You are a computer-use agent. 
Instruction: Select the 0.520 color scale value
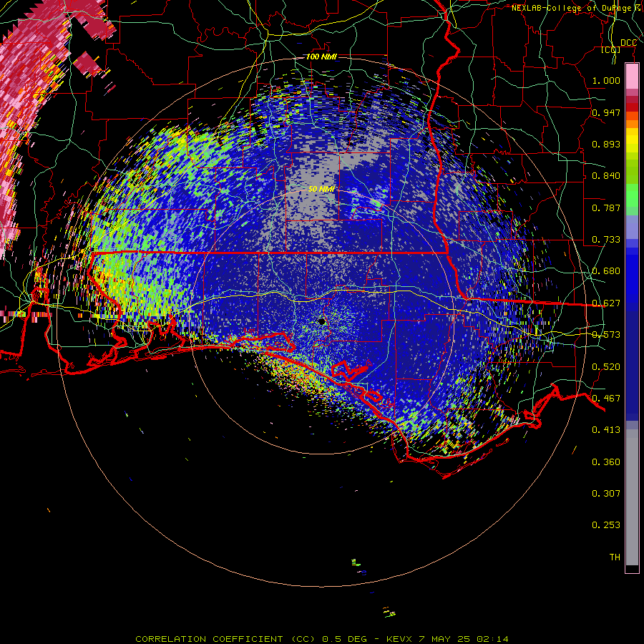click(606, 367)
